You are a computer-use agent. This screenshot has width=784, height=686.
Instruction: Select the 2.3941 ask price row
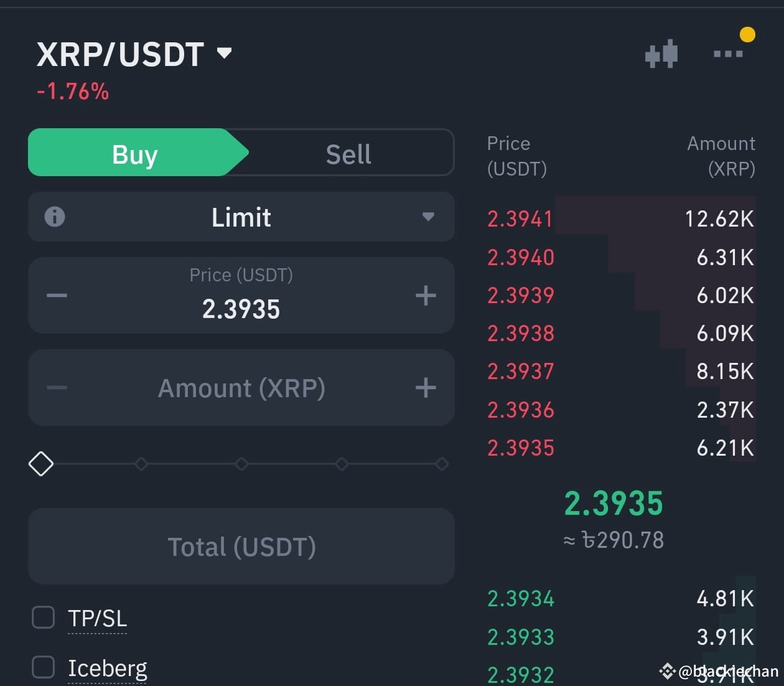click(x=620, y=218)
